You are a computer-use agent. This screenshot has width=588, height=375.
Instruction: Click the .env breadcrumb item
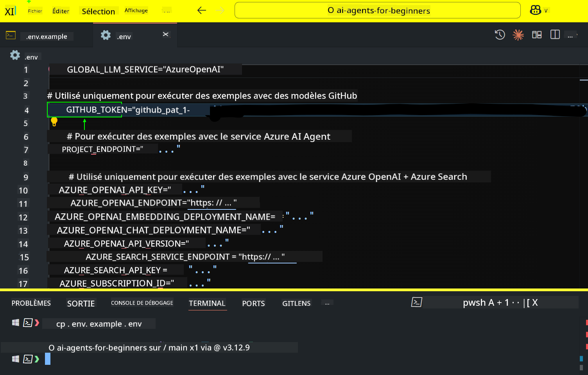pyautogui.click(x=31, y=57)
